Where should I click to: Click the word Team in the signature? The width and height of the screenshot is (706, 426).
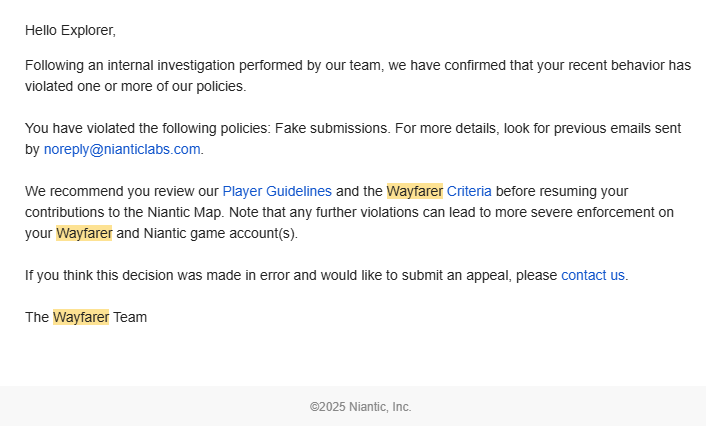point(130,317)
